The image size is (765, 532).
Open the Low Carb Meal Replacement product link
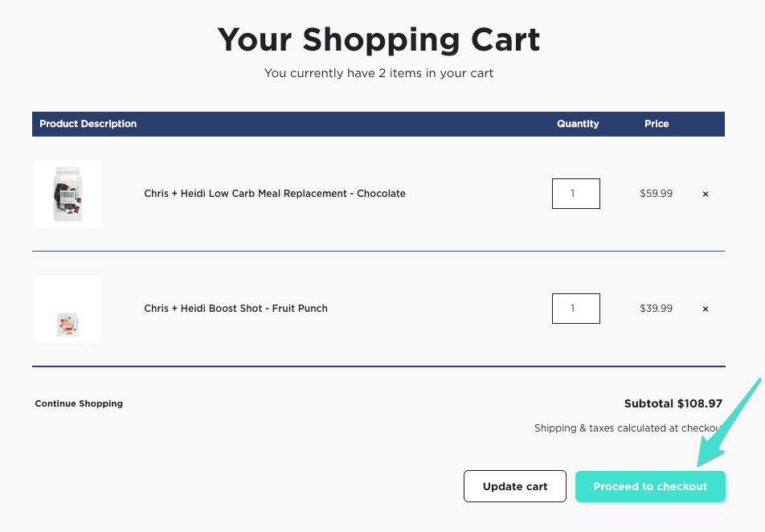275,194
